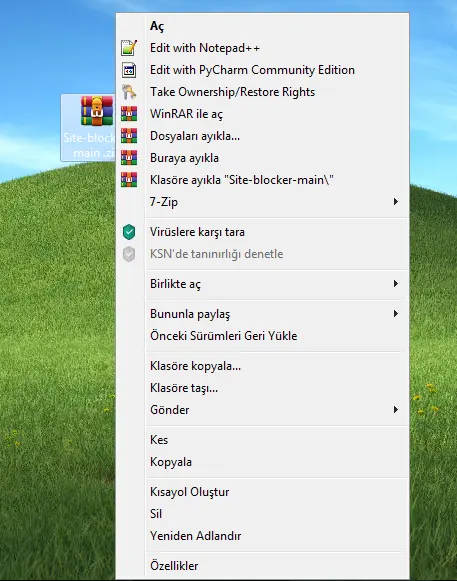This screenshot has height=581, width=457.
Task: Expand the 'Bununla paylaş' submenu arrow
Action: tap(396, 314)
